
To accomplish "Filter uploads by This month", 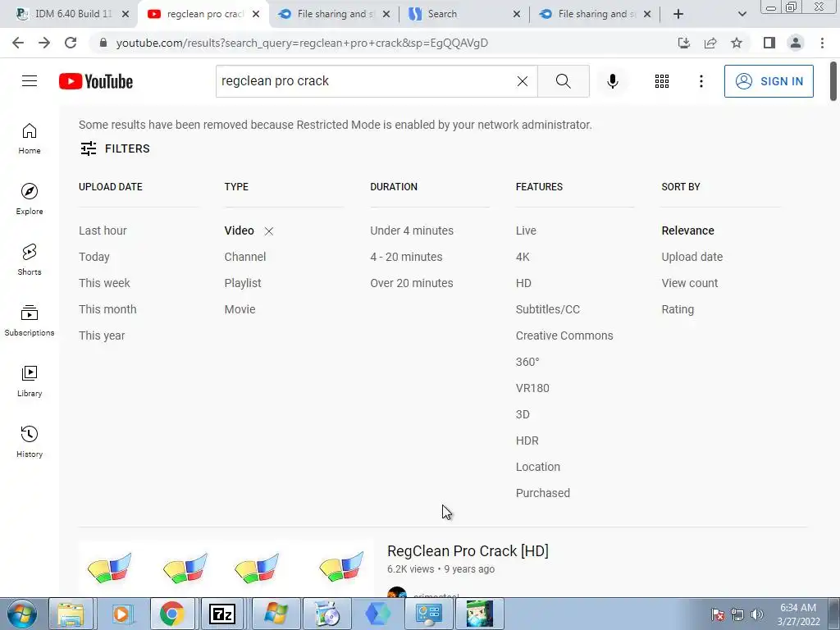I will pos(107,309).
